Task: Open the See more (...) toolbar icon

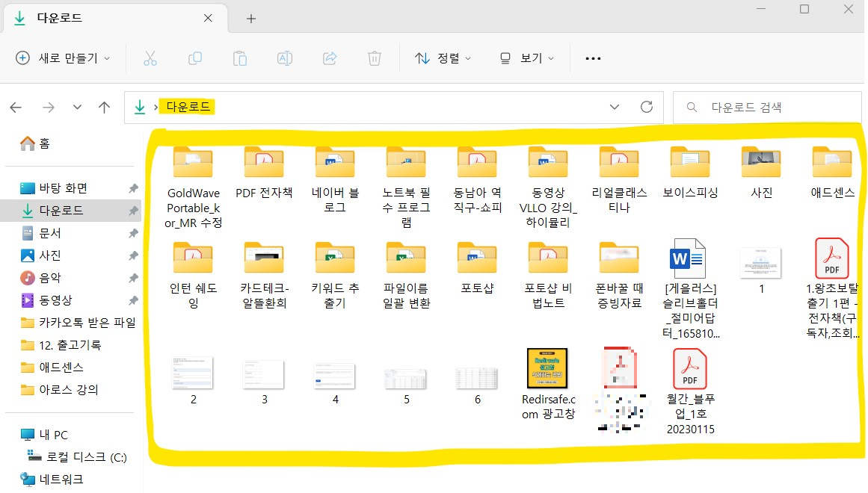Action: (x=593, y=58)
